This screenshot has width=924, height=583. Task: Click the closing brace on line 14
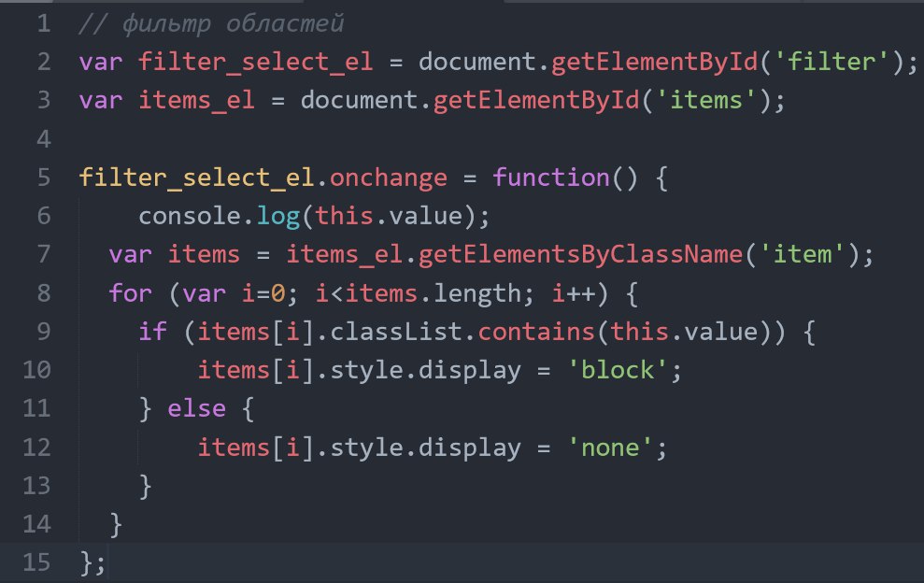[x=116, y=525]
